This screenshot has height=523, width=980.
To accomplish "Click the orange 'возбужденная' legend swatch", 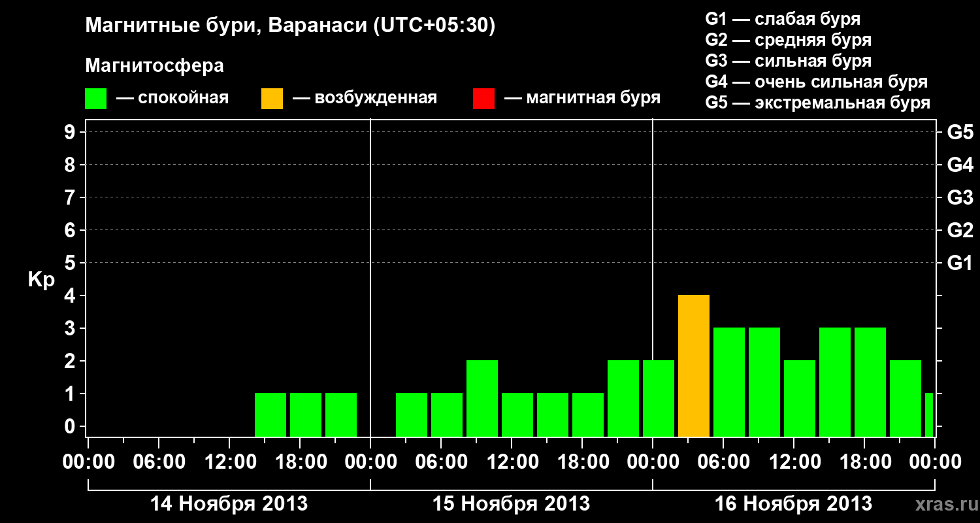I will point(272,99).
